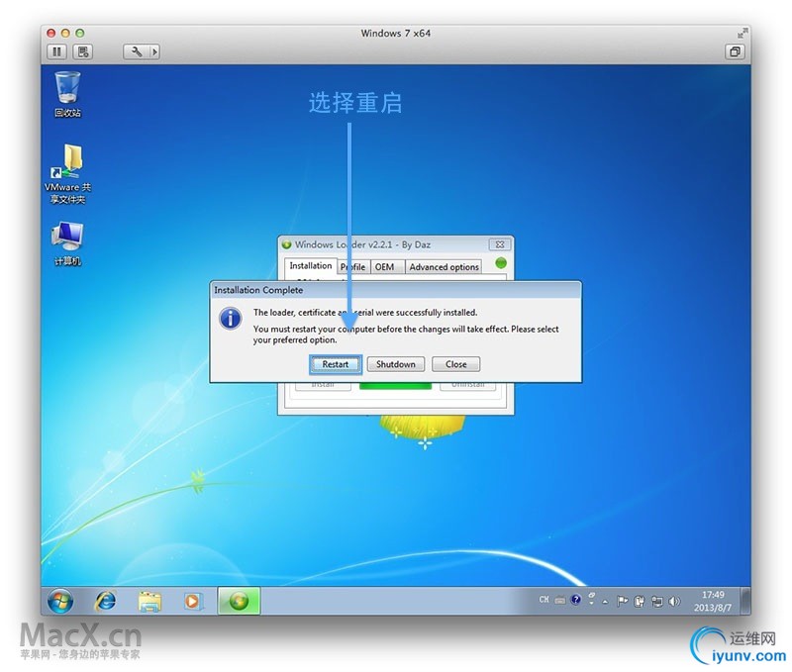Viewport: 792px width, 672px height.
Task: Open the Windows Start menu orb
Action: tap(60, 602)
